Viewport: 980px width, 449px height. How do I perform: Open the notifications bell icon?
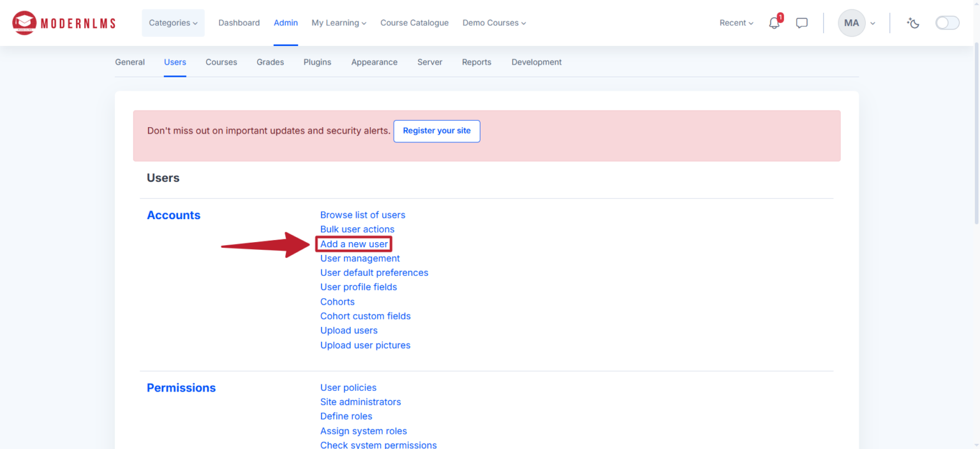point(774,23)
